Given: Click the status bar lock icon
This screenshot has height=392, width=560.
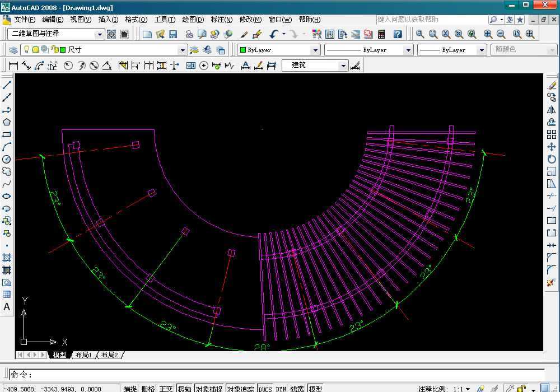Looking at the screenshot, I should click(x=522, y=389).
